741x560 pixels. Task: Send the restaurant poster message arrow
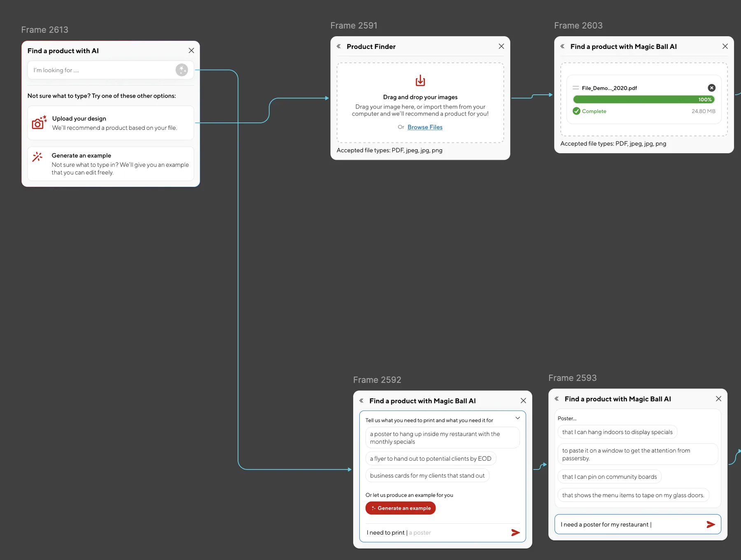click(711, 525)
